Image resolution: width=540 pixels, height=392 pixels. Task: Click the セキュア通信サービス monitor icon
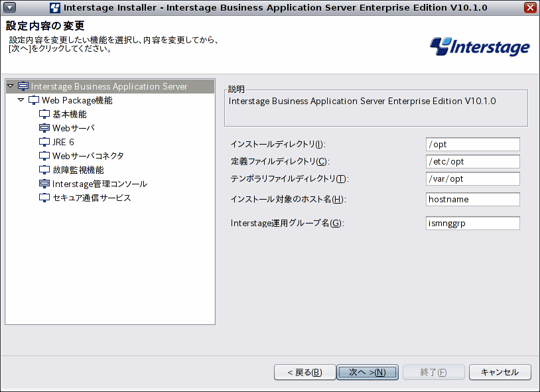pos(44,198)
